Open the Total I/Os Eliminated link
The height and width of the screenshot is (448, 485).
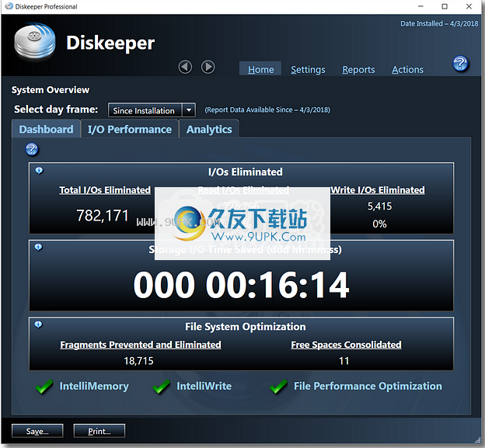(x=105, y=189)
